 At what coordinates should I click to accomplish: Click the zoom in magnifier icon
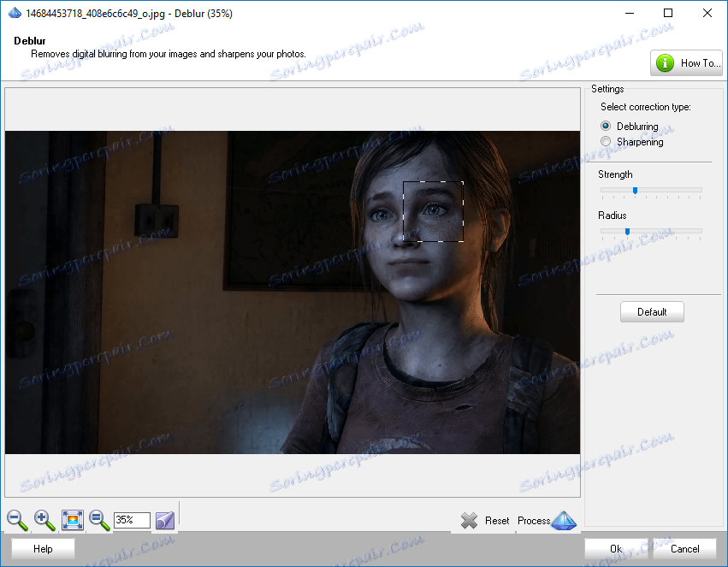[x=44, y=520]
